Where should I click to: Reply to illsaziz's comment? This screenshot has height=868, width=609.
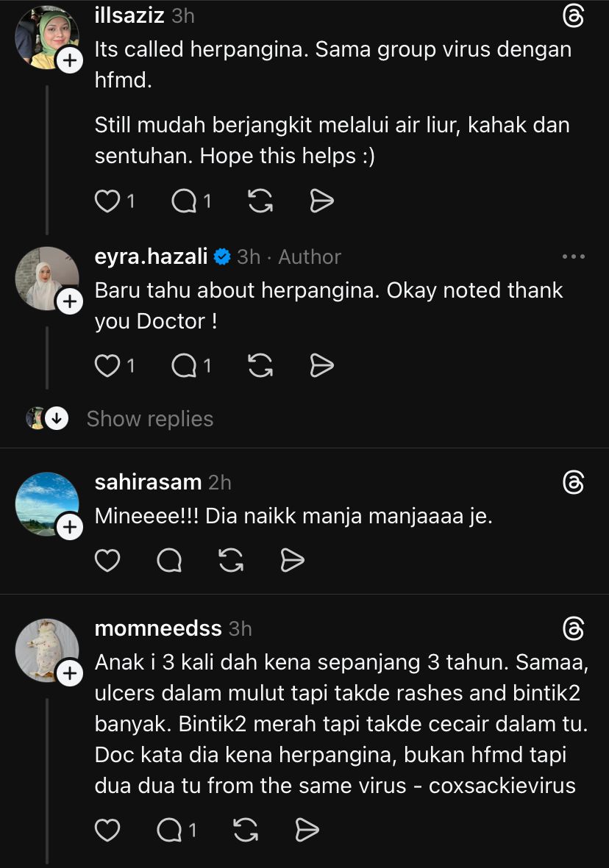coord(185,201)
